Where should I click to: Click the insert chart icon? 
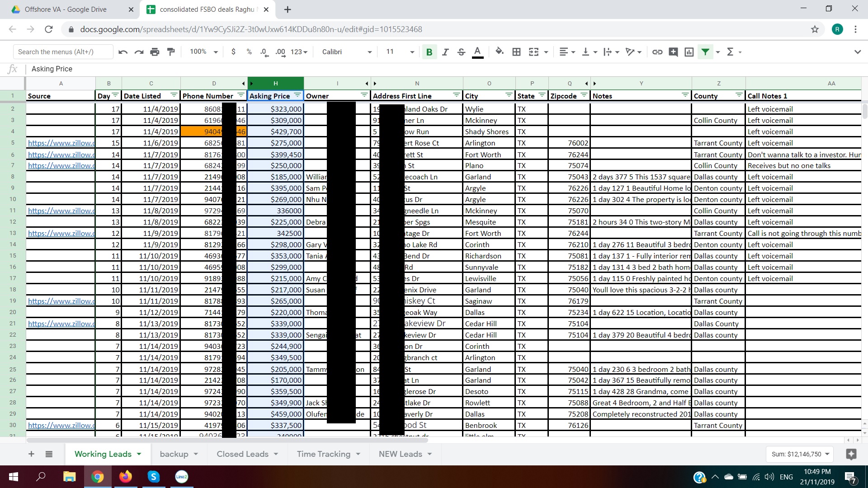[x=689, y=52]
